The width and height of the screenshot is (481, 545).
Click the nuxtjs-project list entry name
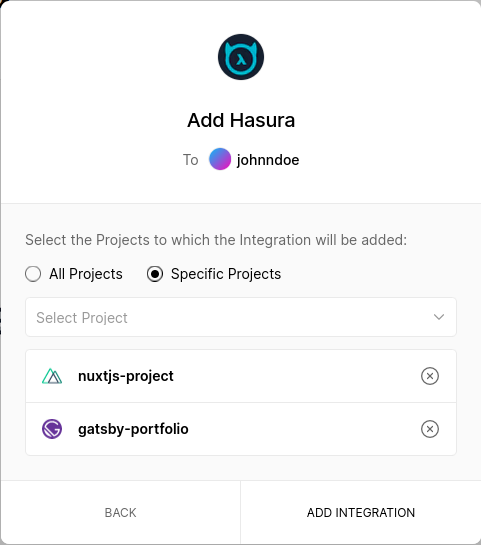tap(126, 376)
